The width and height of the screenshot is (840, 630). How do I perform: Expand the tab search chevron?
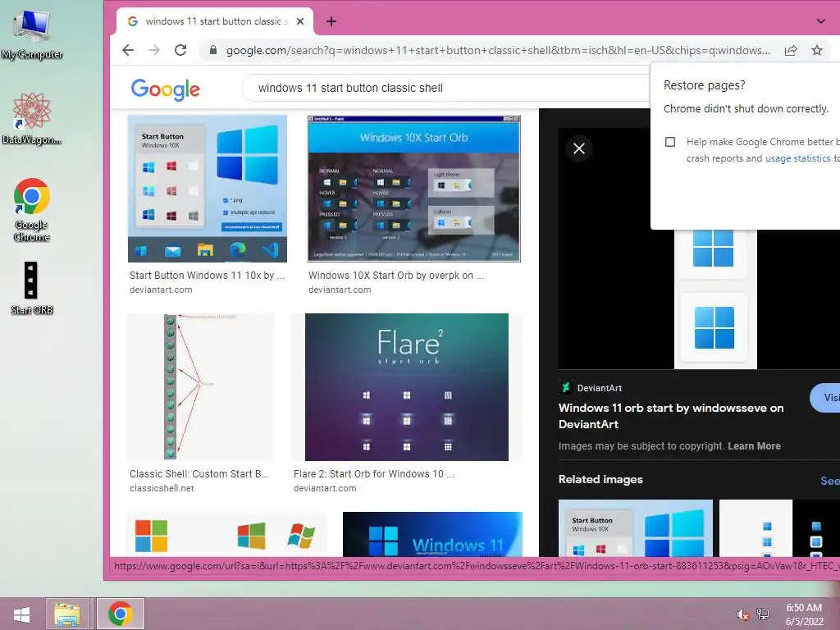(820, 21)
